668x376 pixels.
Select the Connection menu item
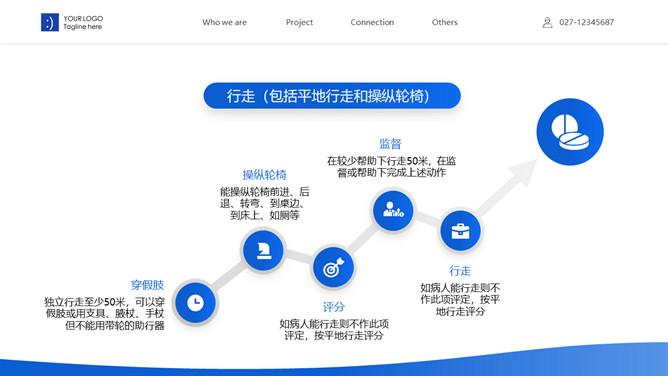tap(372, 22)
